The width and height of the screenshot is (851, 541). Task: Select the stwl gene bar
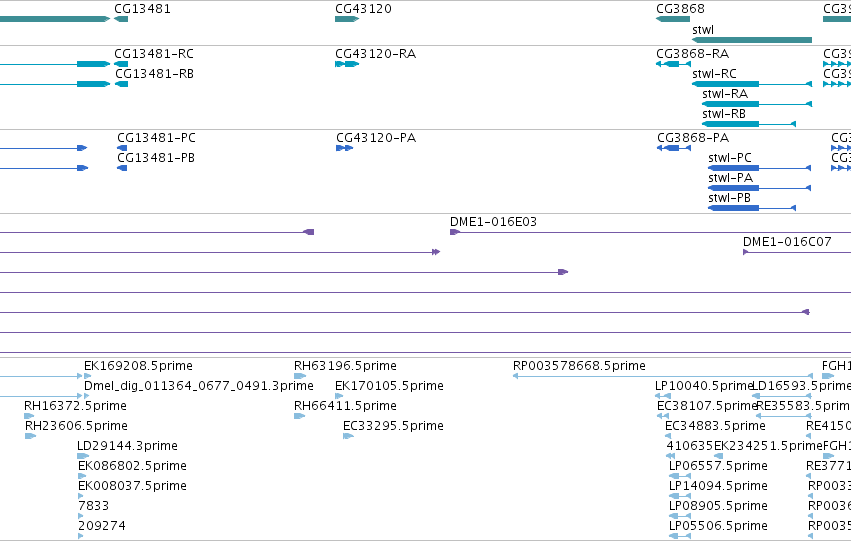(x=752, y=40)
